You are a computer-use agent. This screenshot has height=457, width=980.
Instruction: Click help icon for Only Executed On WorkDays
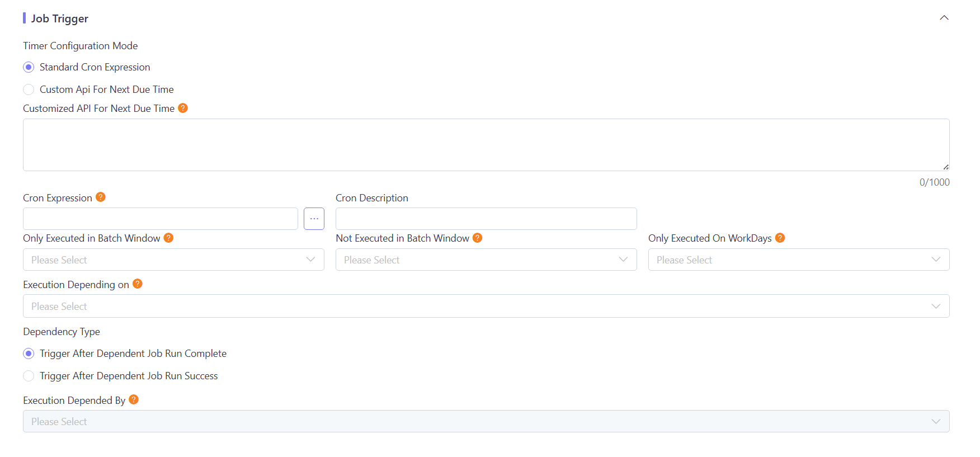(780, 238)
